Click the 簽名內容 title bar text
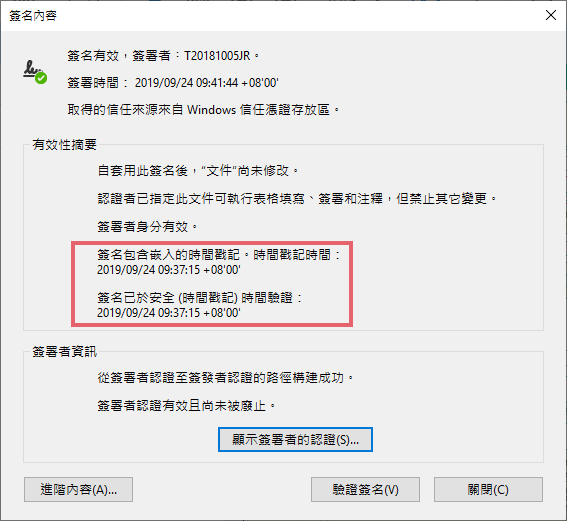568x522 pixels. (x=33, y=16)
